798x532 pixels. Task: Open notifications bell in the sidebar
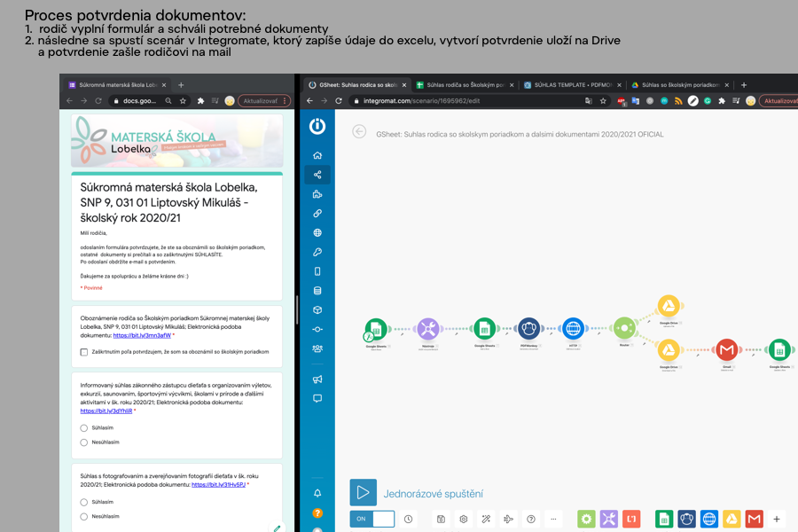(317, 493)
